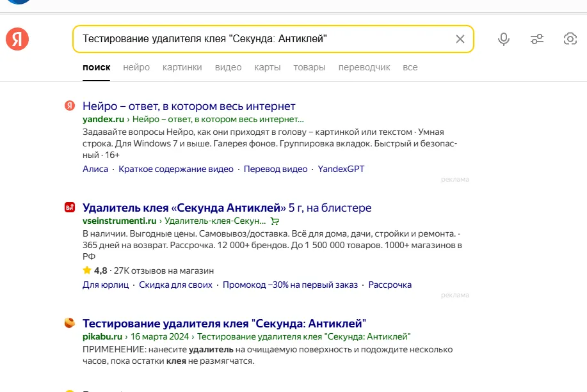
Task: Open the Перевод видео sitelink
Action: 275,169
